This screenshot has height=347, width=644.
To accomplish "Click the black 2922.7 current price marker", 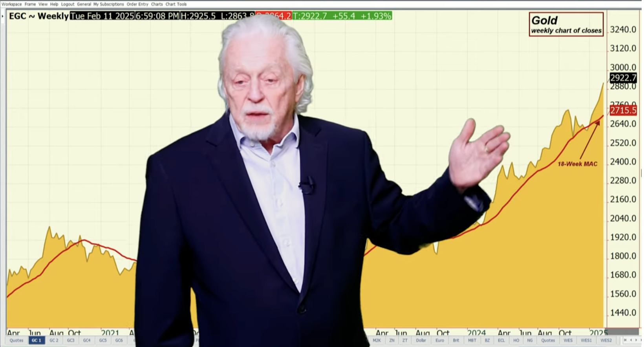I will tap(623, 78).
